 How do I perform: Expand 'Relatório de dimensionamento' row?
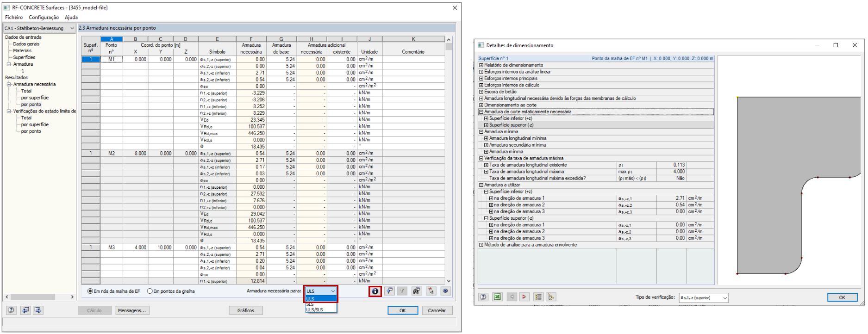pyautogui.click(x=481, y=65)
